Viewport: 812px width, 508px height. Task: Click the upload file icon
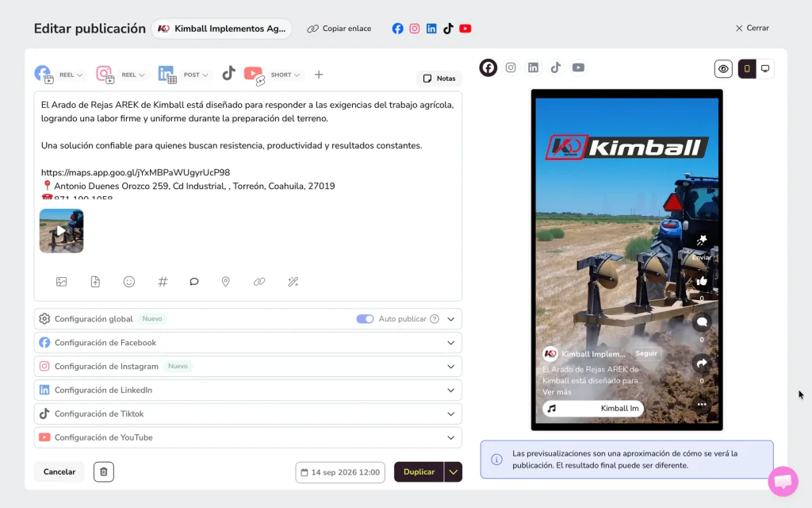point(95,282)
